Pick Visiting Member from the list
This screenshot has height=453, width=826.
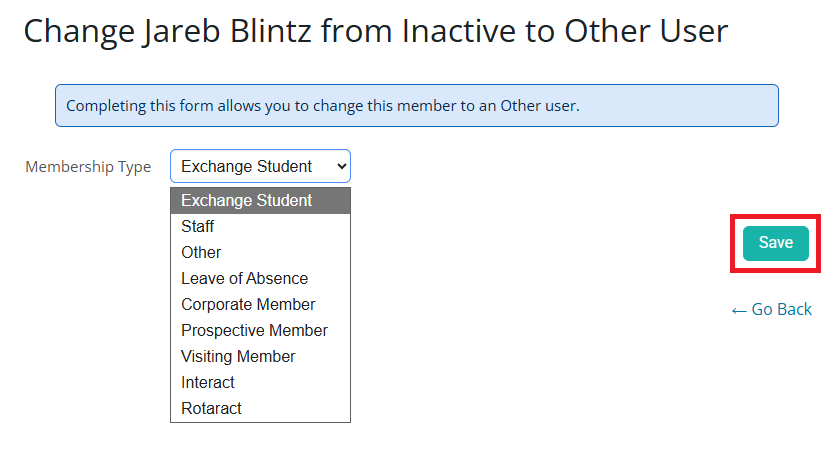pos(238,356)
